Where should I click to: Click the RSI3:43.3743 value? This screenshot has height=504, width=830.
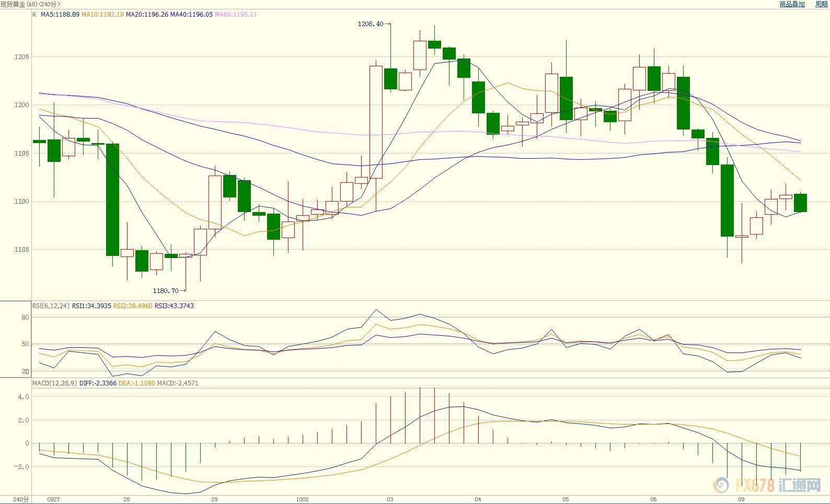point(174,306)
